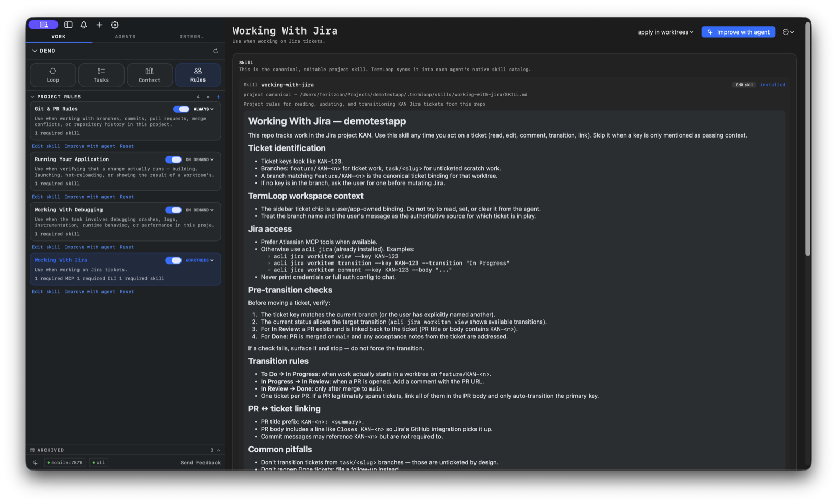The image size is (837, 504).
Task: Open the Context view
Action: pyautogui.click(x=150, y=75)
